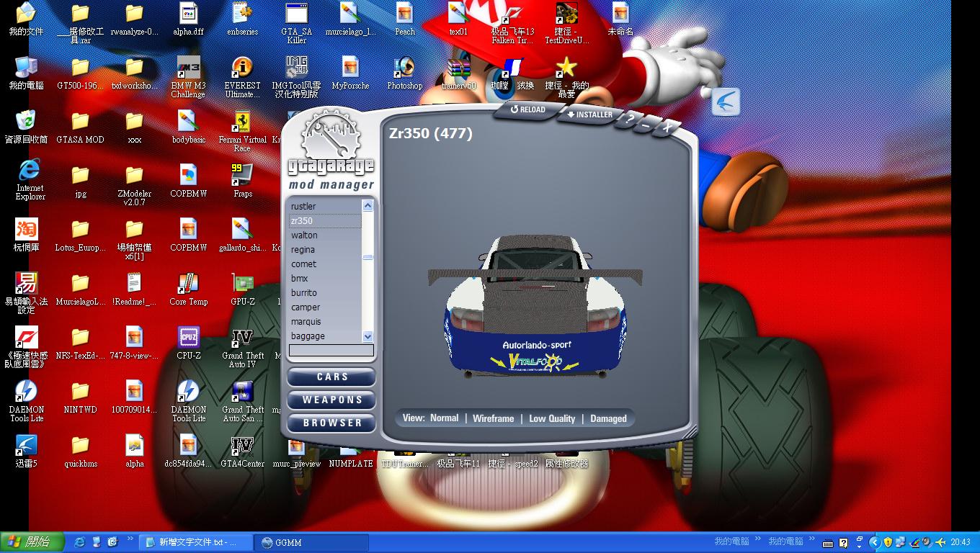Select zr350 in the vehicle list
Viewport: 980px width, 553px height.
(x=325, y=221)
